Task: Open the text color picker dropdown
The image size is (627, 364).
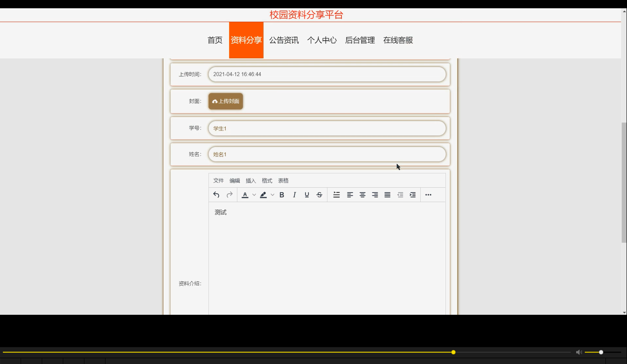Action: [254, 194]
